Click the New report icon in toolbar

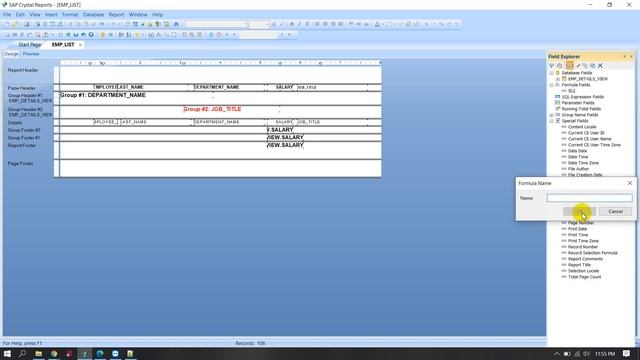(7, 24)
